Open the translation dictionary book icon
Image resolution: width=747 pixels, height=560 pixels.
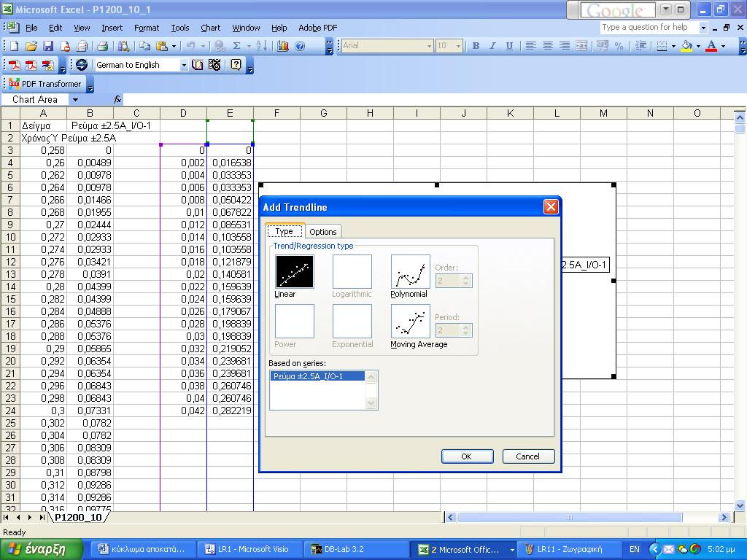(197, 65)
